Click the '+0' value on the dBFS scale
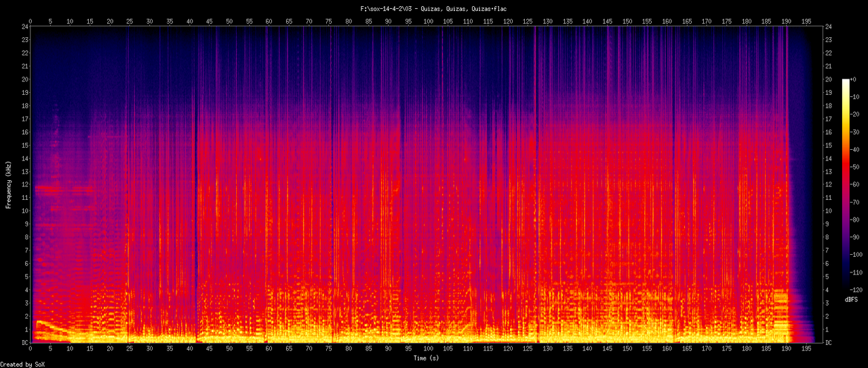Image resolution: width=868 pixels, height=368 pixels. click(x=854, y=79)
